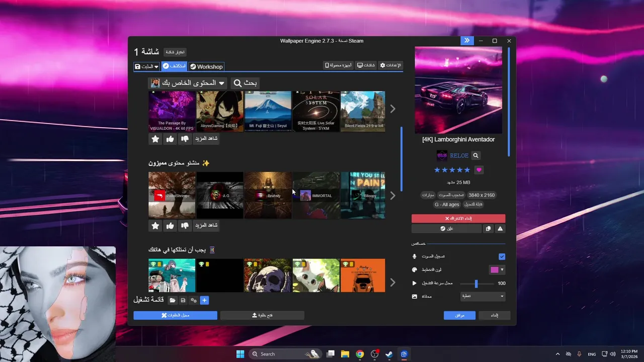
Task: Click the 3840 x 2160 resolution tag
Action: click(x=481, y=195)
